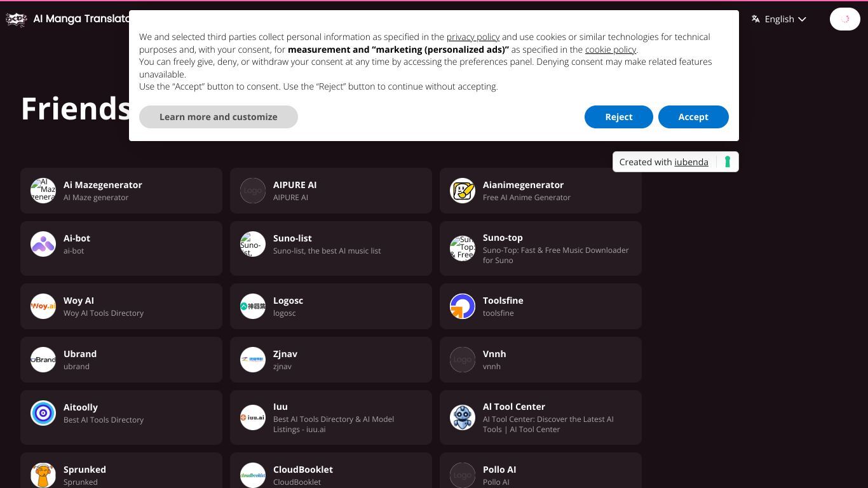
Task: Open the cookie policy link
Action: (611, 50)
